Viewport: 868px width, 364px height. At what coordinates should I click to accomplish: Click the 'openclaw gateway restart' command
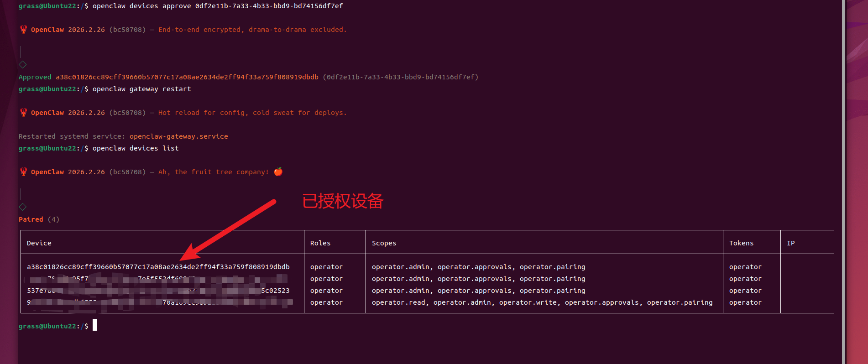click(x=142, y=89)
